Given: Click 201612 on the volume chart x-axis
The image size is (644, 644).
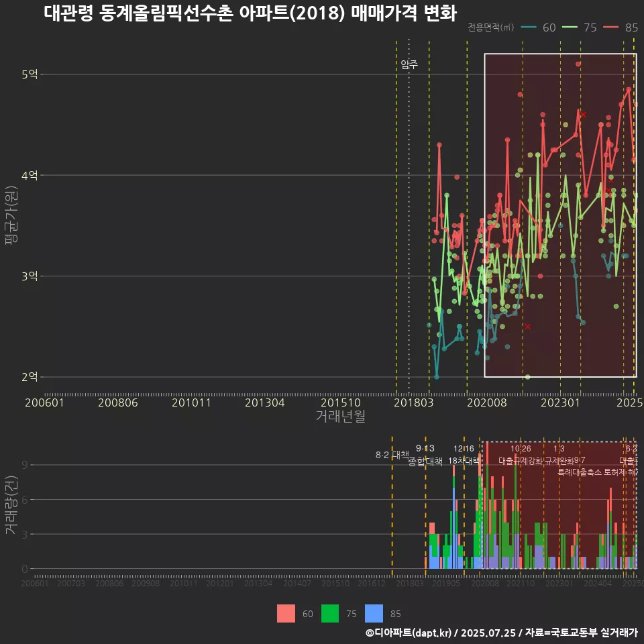Looking at the screenshot, I should (371, 583).
